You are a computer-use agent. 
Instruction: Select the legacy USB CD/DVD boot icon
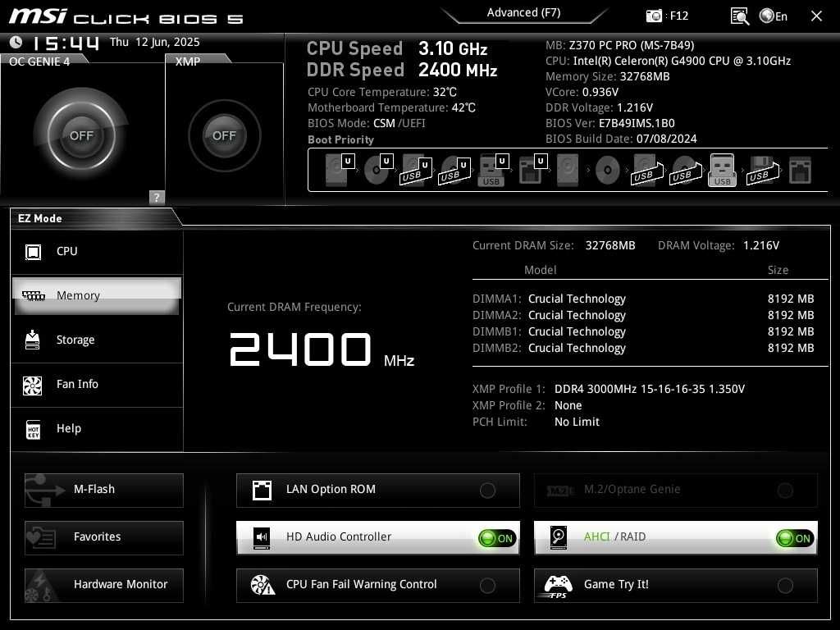[x=686, y=171]
